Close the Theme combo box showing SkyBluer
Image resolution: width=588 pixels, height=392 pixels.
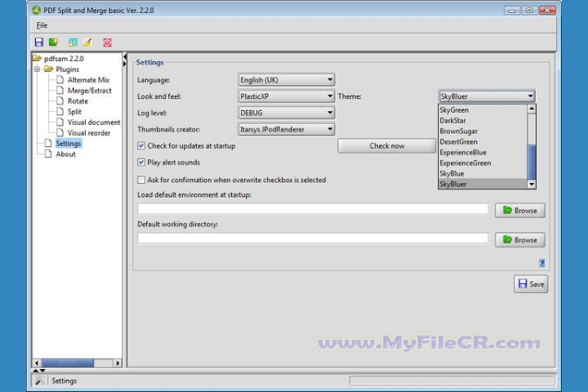pos(487,96)
